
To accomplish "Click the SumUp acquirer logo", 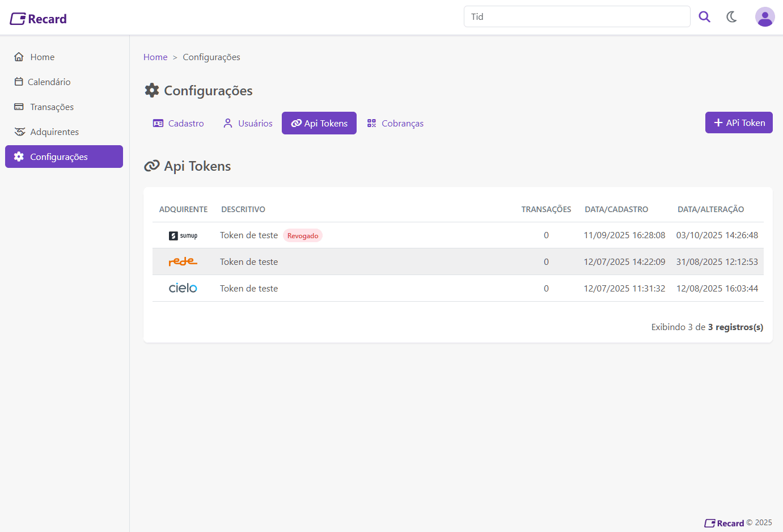I will (x=183, y=236).
